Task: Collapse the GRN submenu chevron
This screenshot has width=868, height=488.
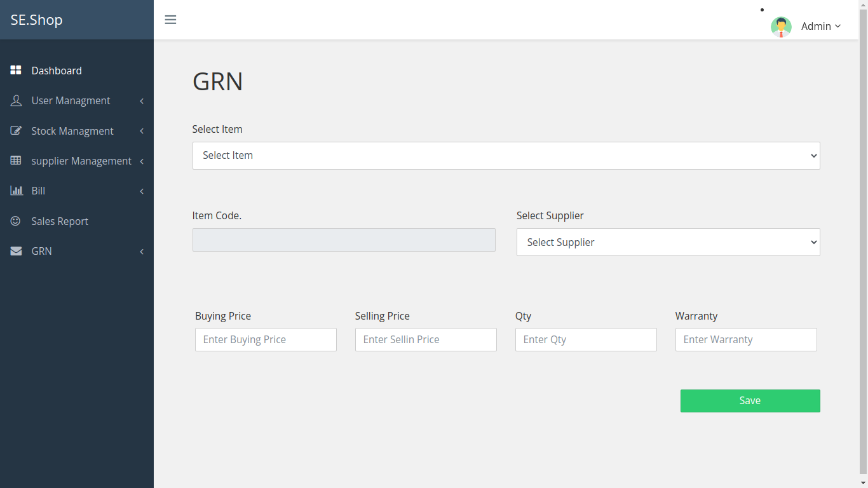Action: click(141, 251)
